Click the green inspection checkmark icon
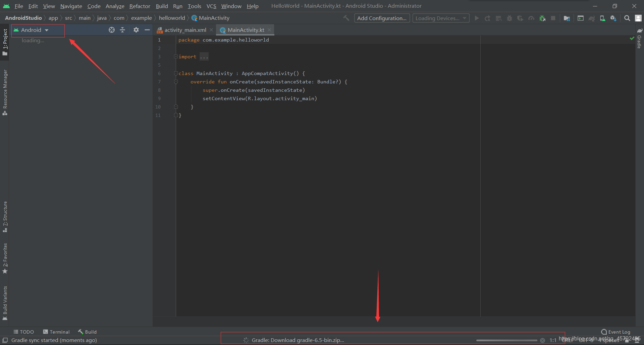The height and width of the screenshot is (345, 644). [632, 39]
